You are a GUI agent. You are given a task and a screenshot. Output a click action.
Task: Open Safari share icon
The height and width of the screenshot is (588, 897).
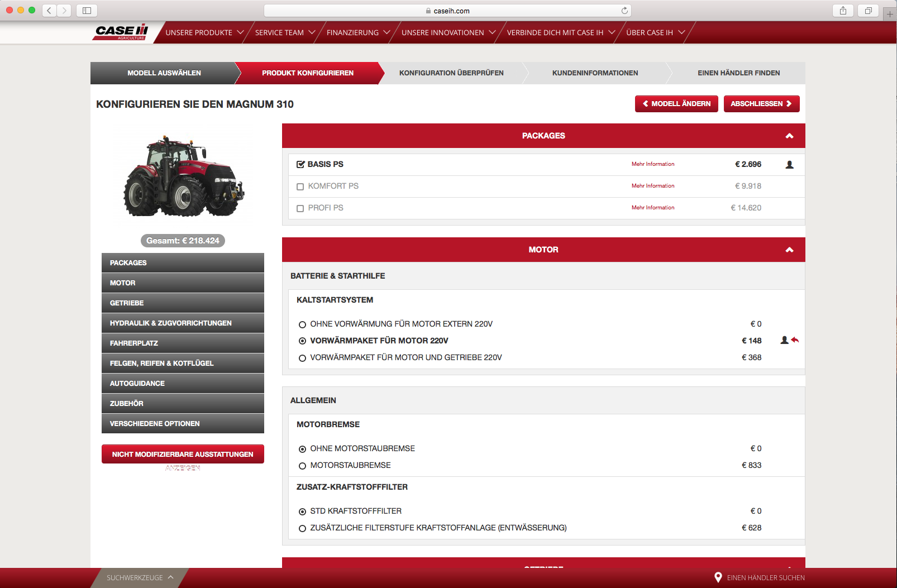[843, 10]
